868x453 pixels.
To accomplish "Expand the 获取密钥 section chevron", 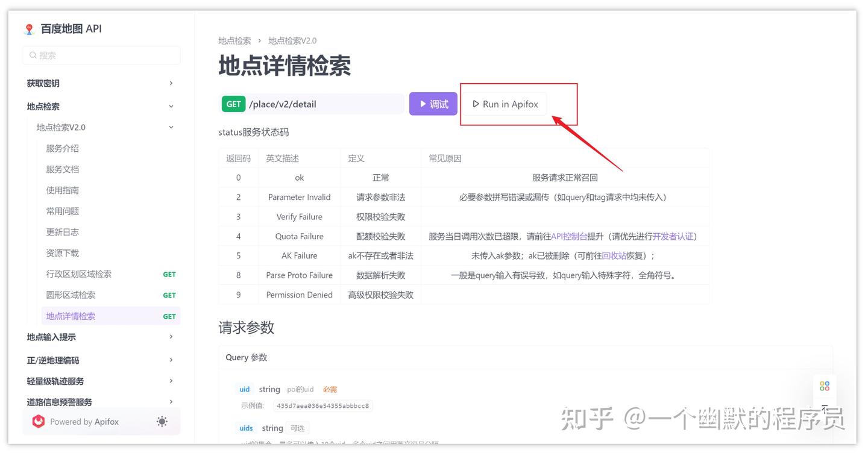I will (x=171, y=83).
